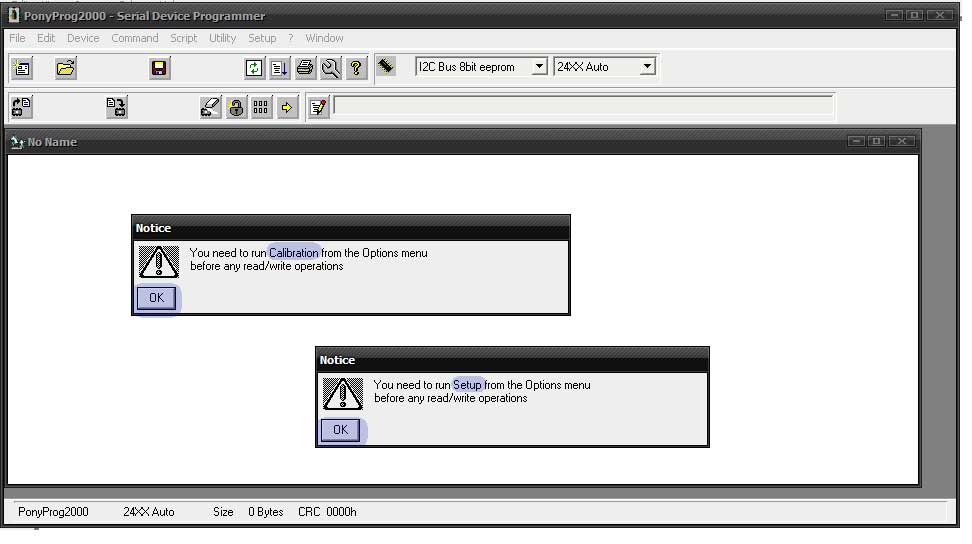Click the empty toolbar text field

click(583, 105)
